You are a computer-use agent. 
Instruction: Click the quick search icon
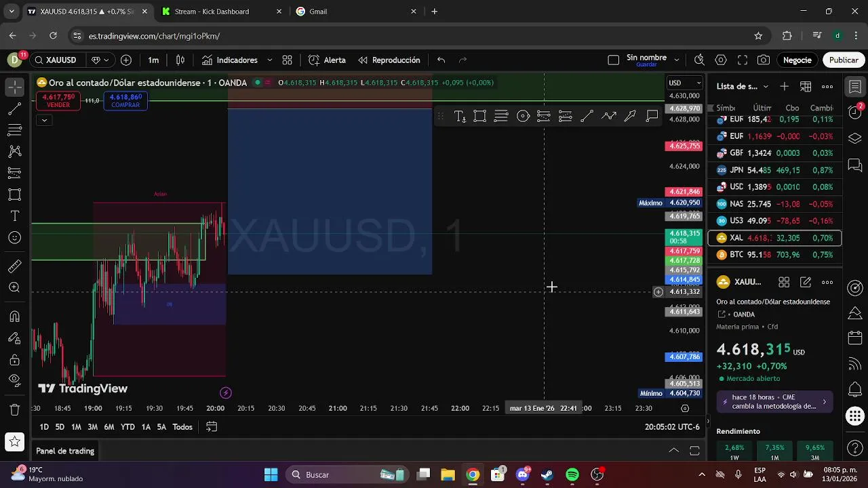(699, 60)
